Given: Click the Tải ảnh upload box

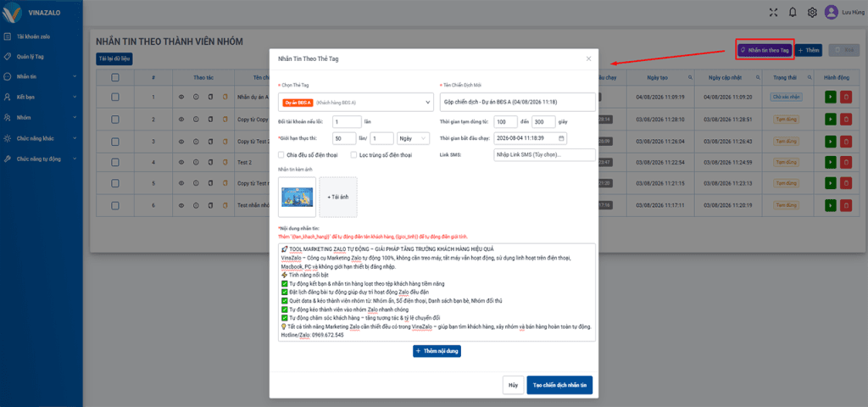Looking at the screenshot, I should (338, 197).
